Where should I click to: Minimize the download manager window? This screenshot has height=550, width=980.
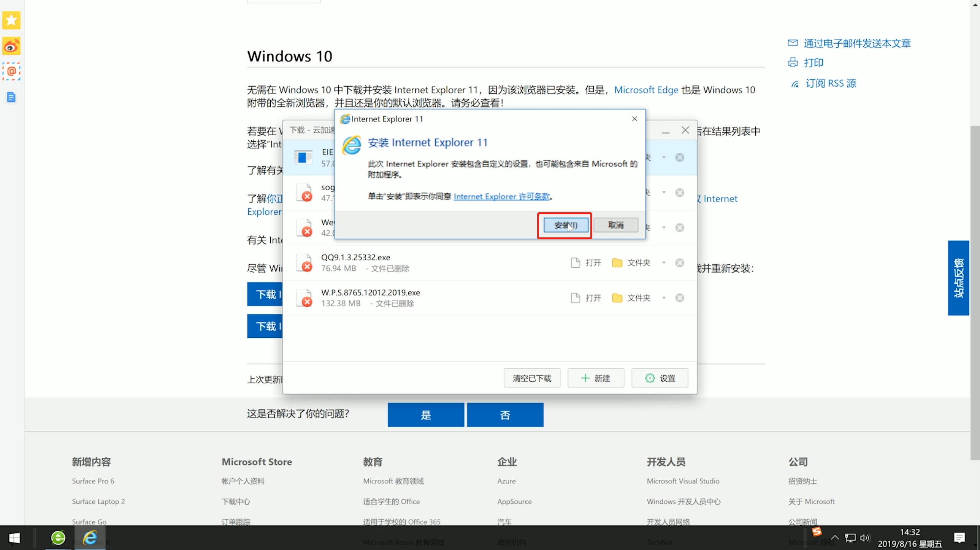[665, 131]
